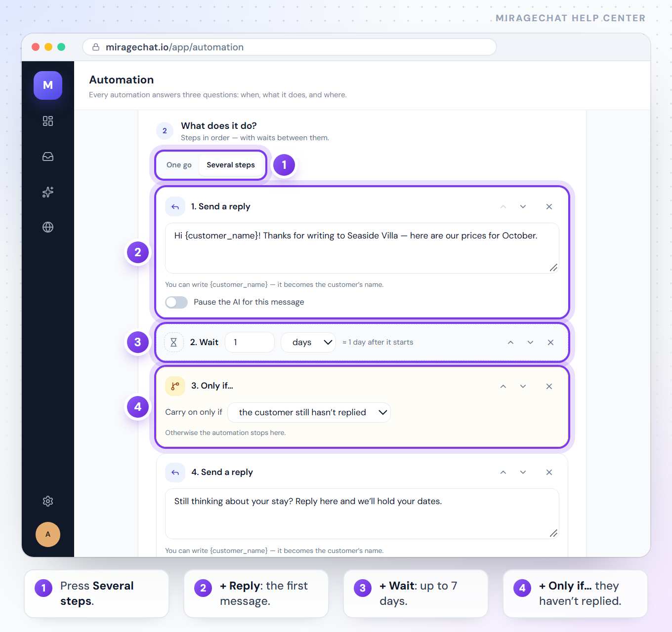Screen dimensions: 672x632
Task: Open the dashboard grid icon in sidebar
Action: pyautogui.click(x=48, y=121)
